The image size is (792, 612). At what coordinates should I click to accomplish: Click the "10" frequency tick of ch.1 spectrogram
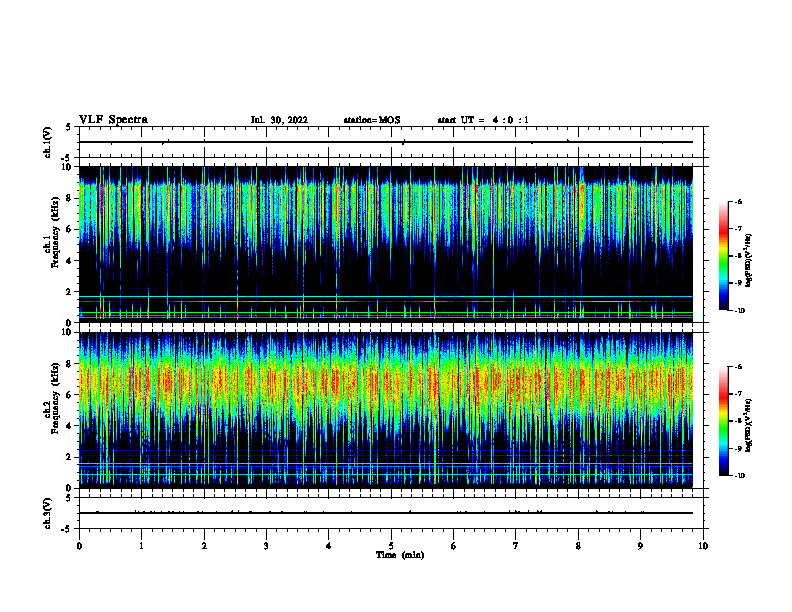pos(66,167)
